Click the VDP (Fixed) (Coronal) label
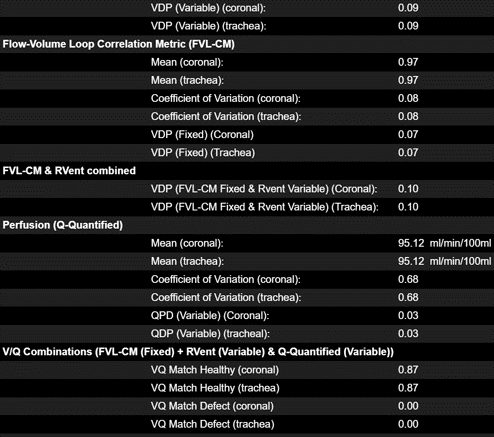The image size is (494, 437). [x=202, y=135]
